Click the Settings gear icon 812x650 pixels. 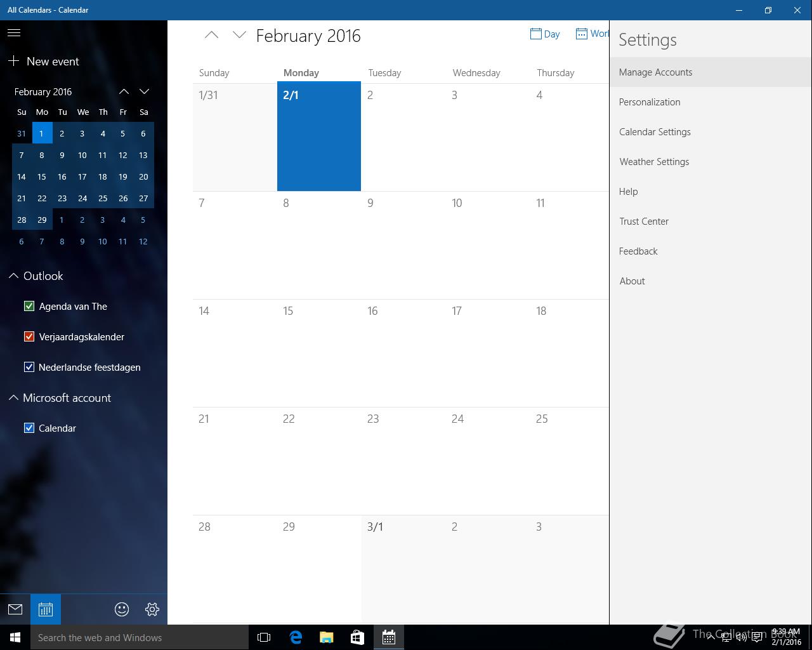[152, 609]
